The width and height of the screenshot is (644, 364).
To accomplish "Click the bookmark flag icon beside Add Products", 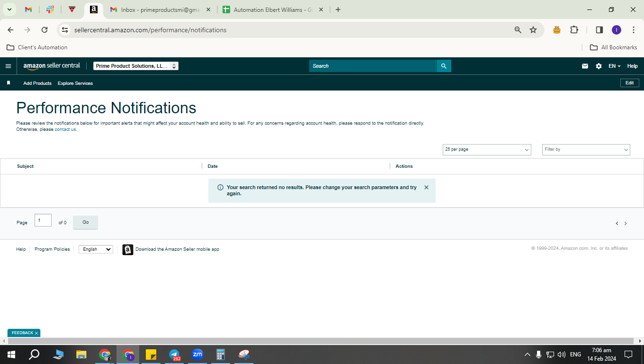I will pyautogui.click(x=9, y=83).
